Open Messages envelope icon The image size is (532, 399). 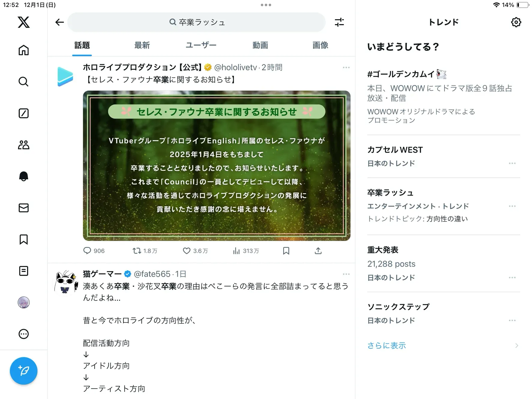point(23,208)
